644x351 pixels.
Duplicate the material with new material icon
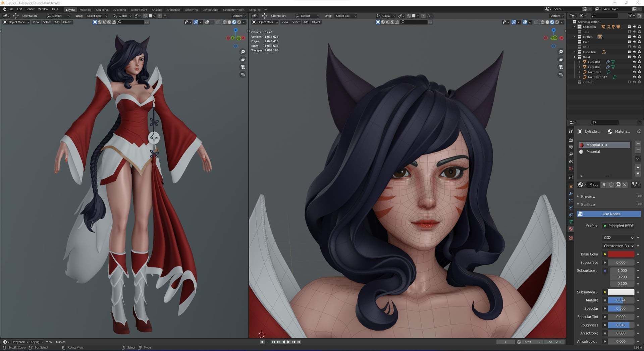618,185
